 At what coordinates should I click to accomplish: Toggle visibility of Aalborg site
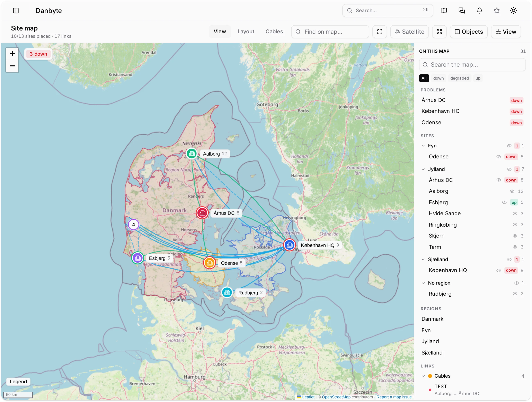(x=512, y=191)
